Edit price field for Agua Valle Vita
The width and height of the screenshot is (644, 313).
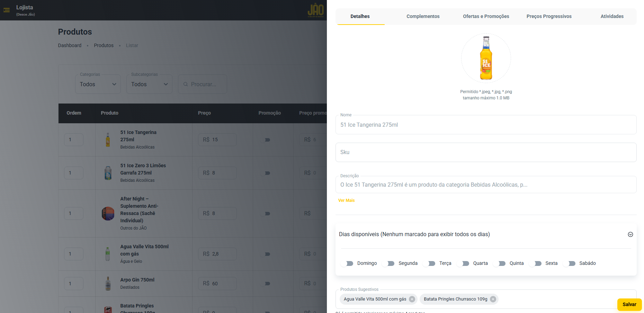point(217,254)
